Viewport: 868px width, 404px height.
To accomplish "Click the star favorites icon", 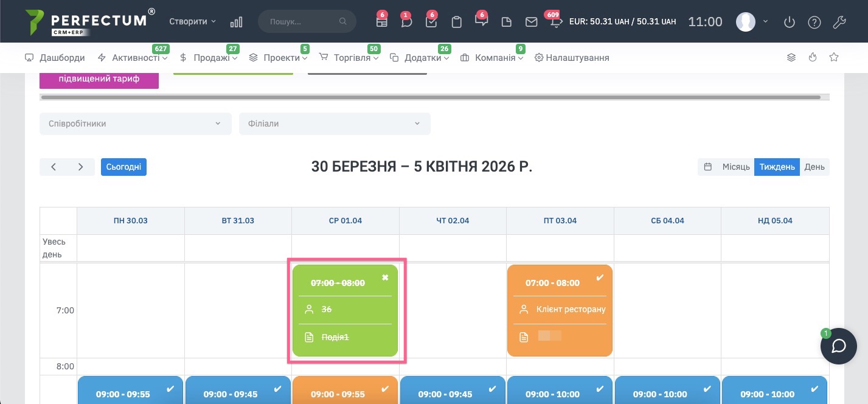I will coord(834,57).
